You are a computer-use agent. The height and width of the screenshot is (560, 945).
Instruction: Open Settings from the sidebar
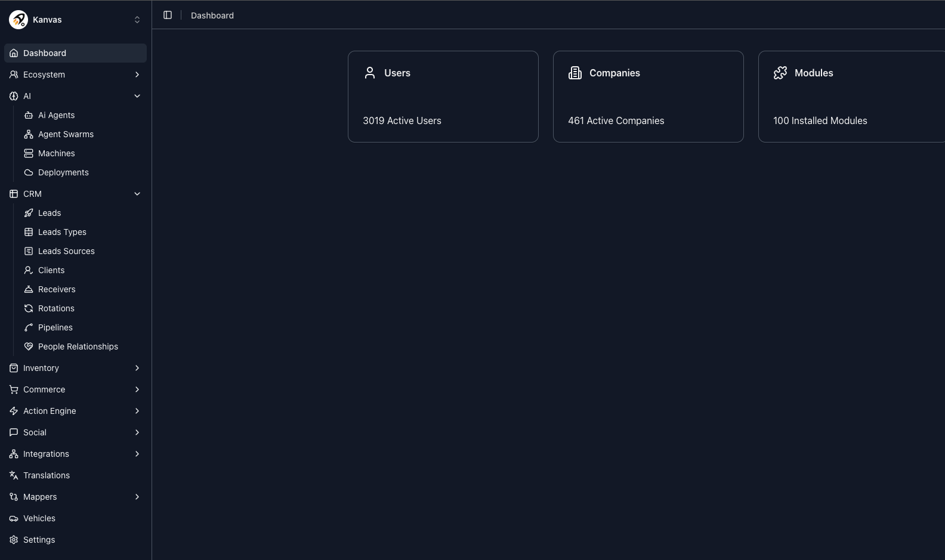click(39, 540)
